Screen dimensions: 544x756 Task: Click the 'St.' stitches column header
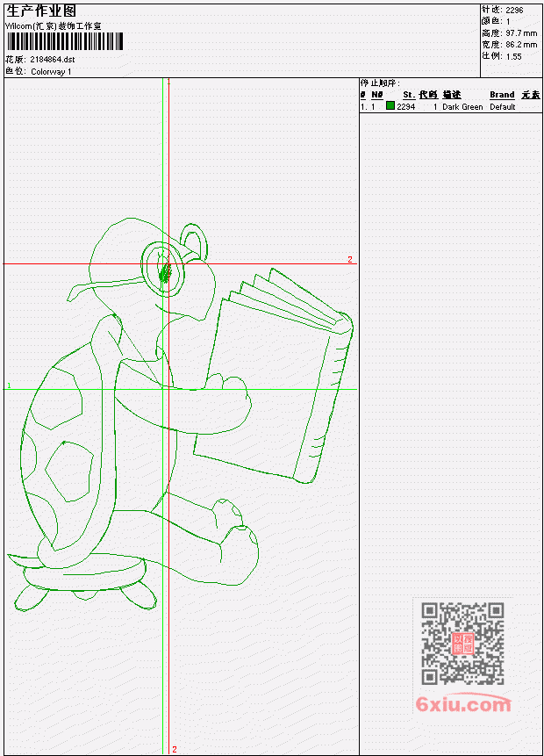click(409, 95)
